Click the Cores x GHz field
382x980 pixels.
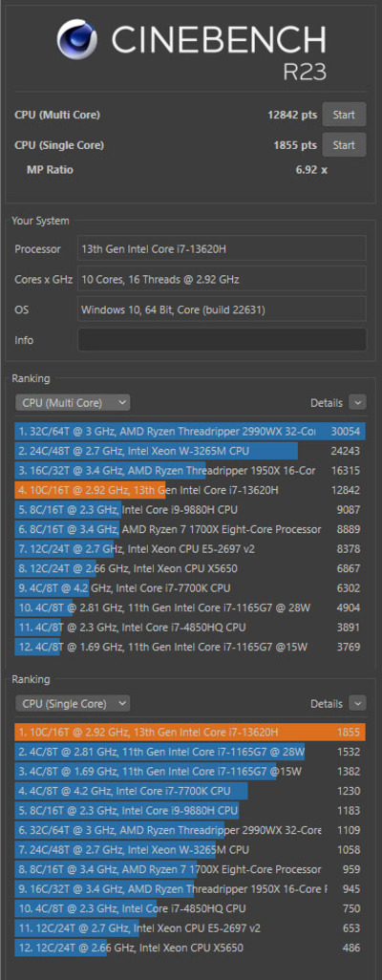point(222,279)
